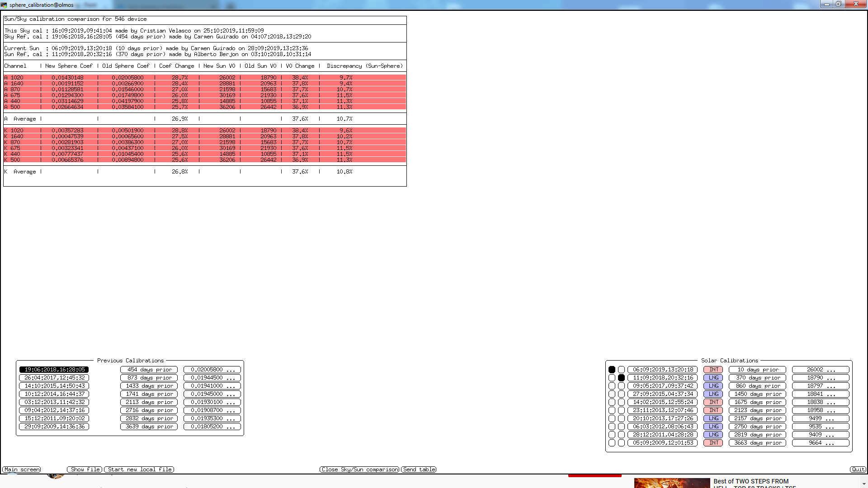Open solar V0 value 9499
Image resolution: width=868 pixels, height=488 pixels.
(821, 418)
